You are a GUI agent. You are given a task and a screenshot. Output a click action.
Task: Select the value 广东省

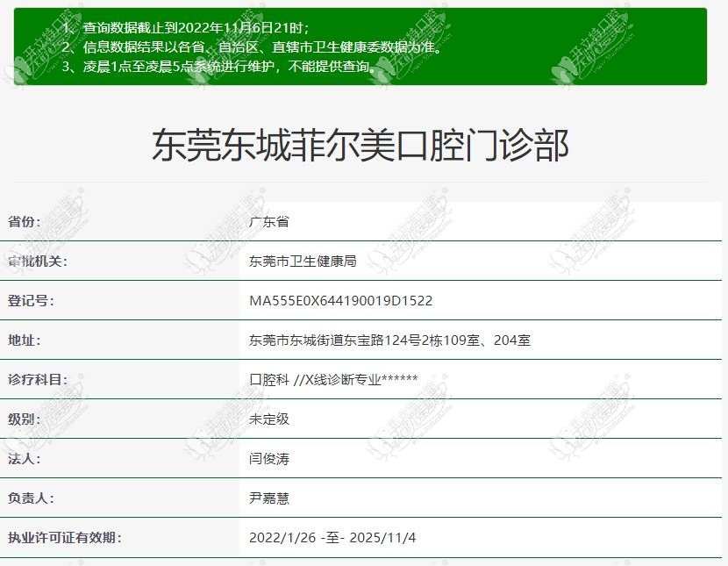click(268, 221)
